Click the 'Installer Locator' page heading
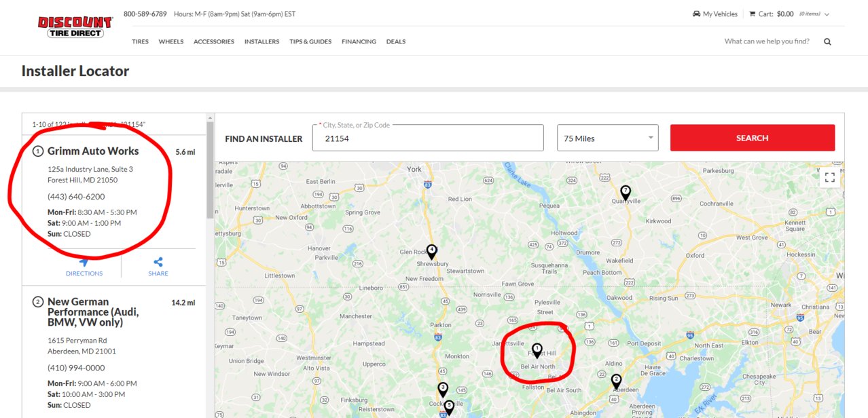The image size is (868, 418). coord(75,71)
